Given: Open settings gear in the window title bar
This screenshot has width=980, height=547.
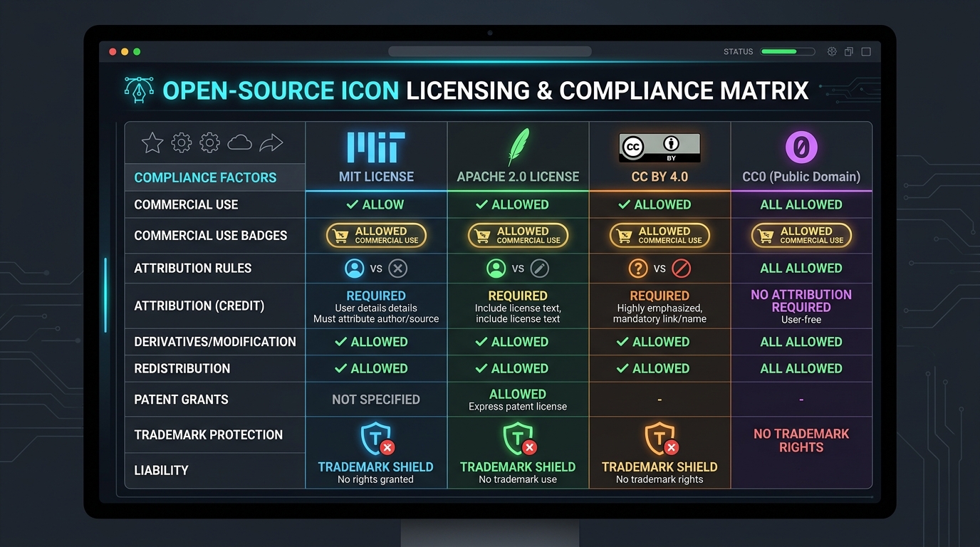Looking at the screenshot, I should [x=832, y=52].
